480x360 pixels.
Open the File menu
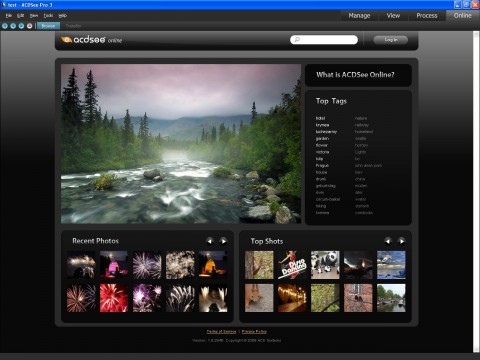9,15
